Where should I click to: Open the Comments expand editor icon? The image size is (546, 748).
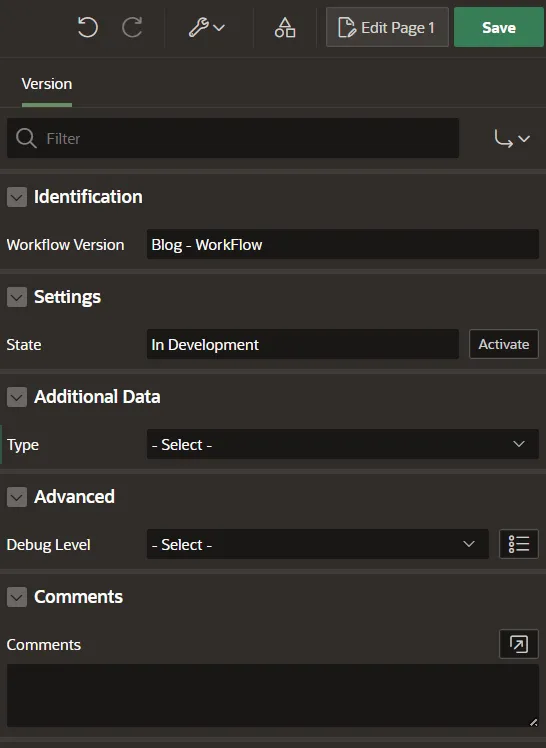point(519,644)
